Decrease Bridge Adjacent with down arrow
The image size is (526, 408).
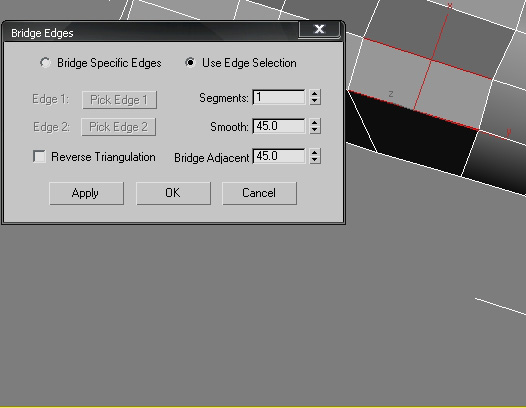point(315,160)
